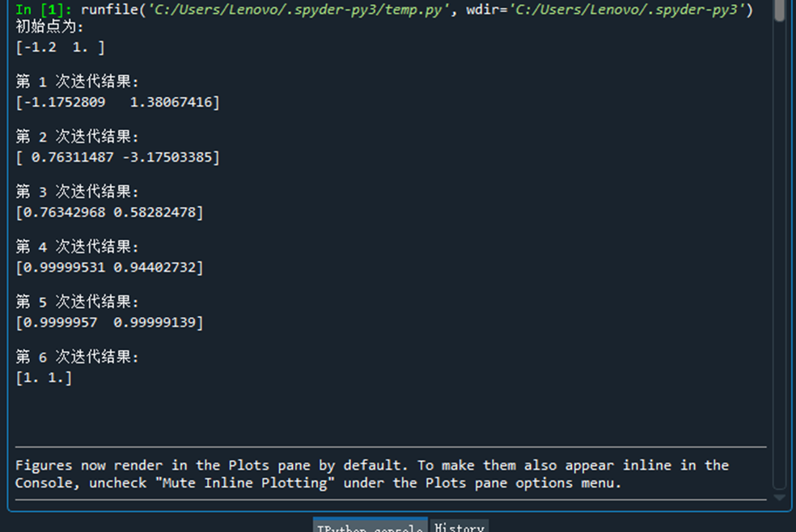Click result [0.9999957 0.99999139]
Viewport: 796px width, 532px height.
tap(110, 323)
